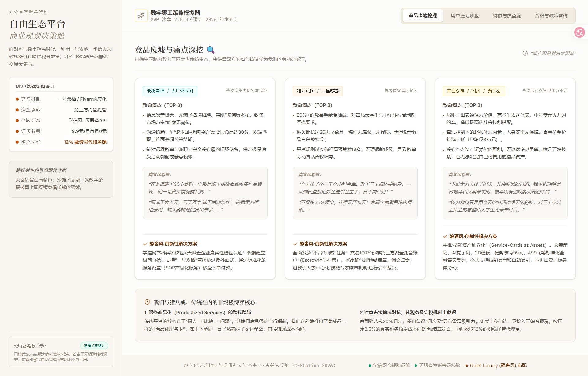Click the info icon before "痛点即是财富发源地"
The height and width of the screenshot is (376, 588).
tap(525, 53)
